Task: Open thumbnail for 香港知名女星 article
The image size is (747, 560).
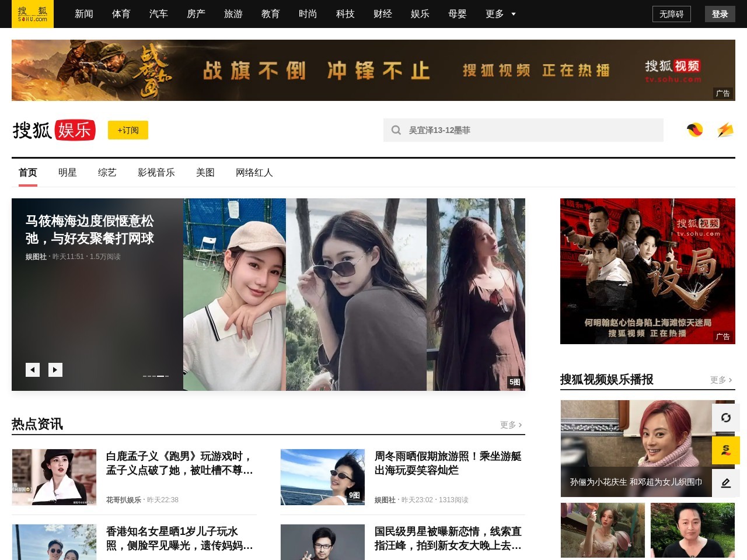Action: click(54, 542)
